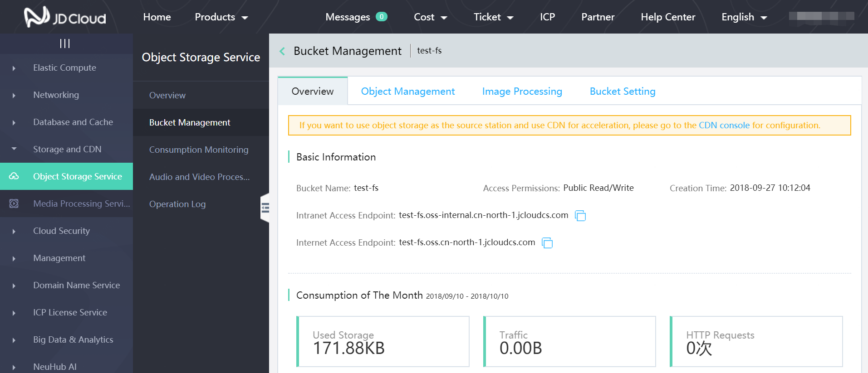868x373 pixels.
Task: Open the English language dropdown
Action: click(x=744, y=17)
